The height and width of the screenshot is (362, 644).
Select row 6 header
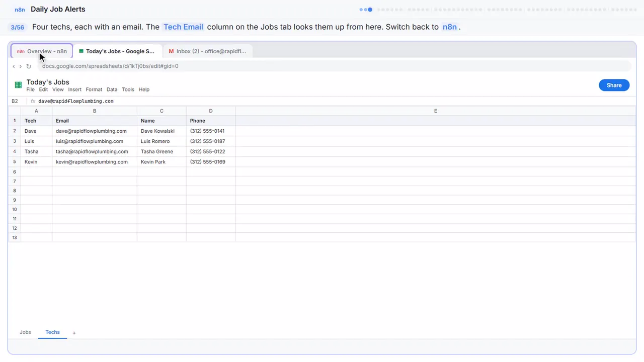pyautogui.click(x=15, y=171)
